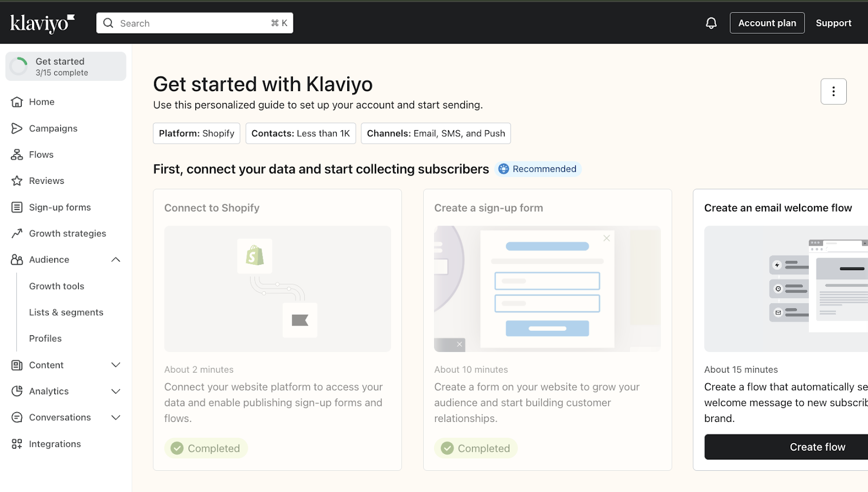Click the About 10 minutes text
The height and width of the screenshot is (492, 868).
pos(471,369)
